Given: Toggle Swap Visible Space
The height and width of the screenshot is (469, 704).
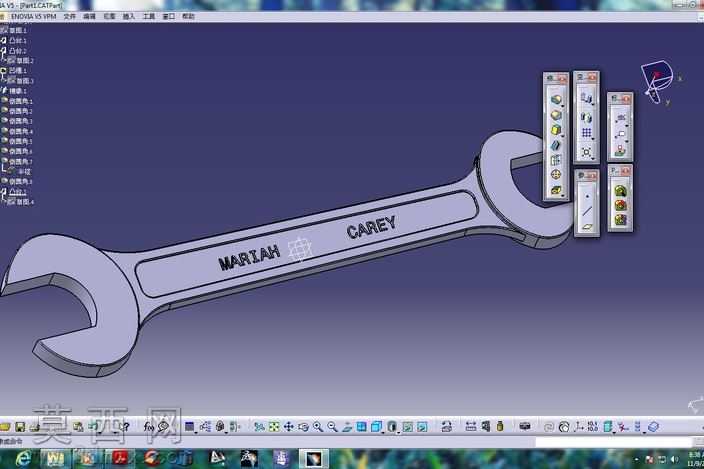Looking at the screenshot, I should (x=422, y=426).
